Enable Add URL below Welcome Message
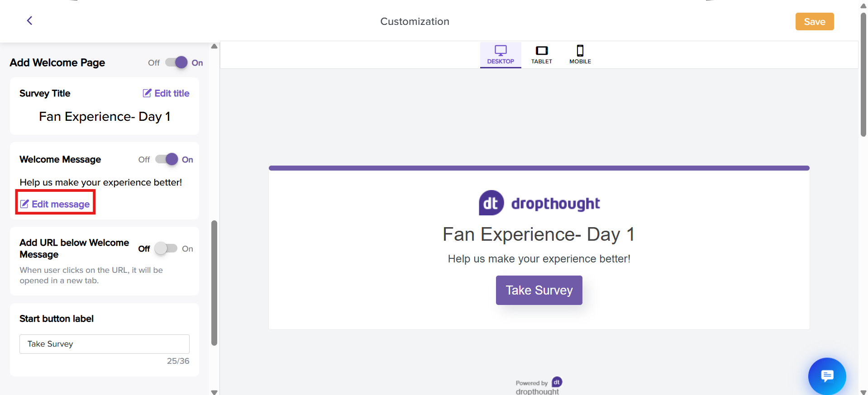Screen dimensions: 868x395 (x=166, y=248)
